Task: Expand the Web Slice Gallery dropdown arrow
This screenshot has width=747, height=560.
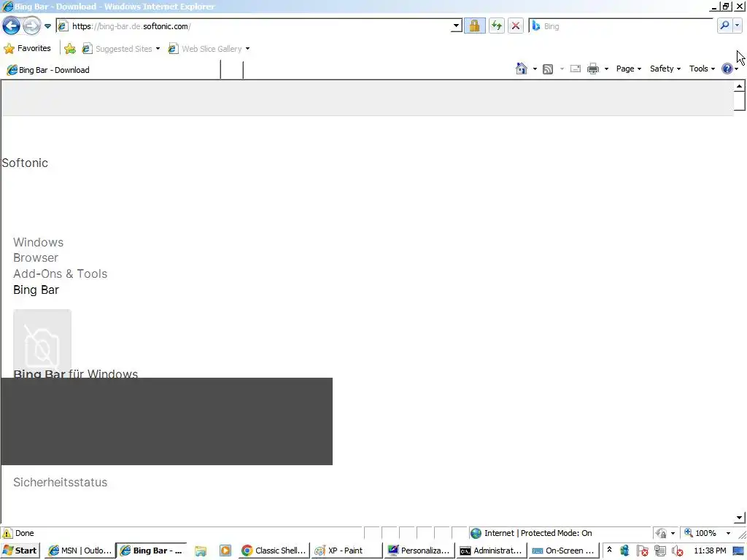Action: (x=247, y=49)
